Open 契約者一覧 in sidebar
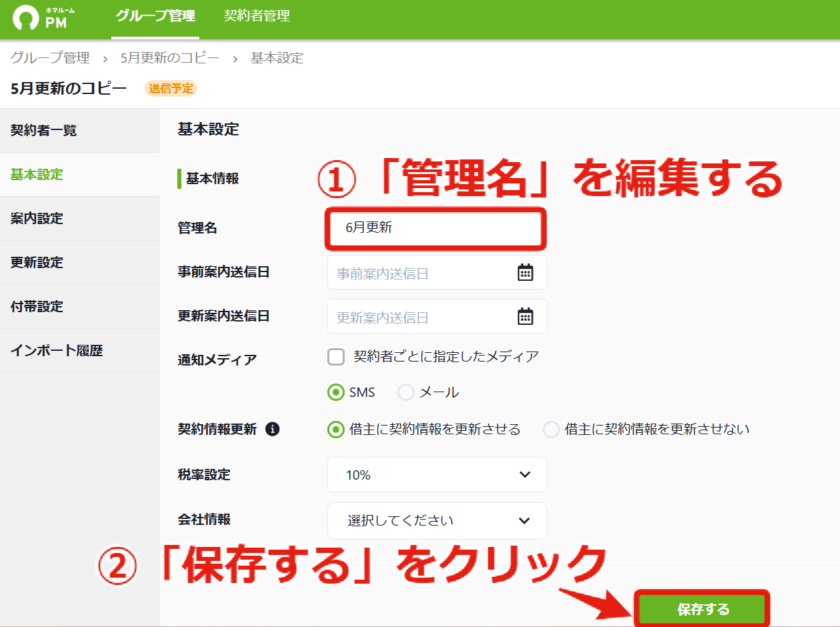This screenshot has width=840, height=627. 80,131
